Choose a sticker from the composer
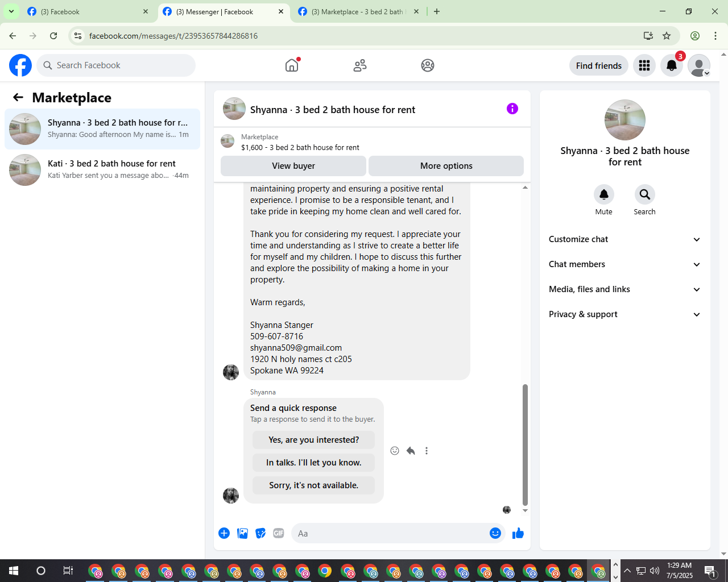 (260, 533)
